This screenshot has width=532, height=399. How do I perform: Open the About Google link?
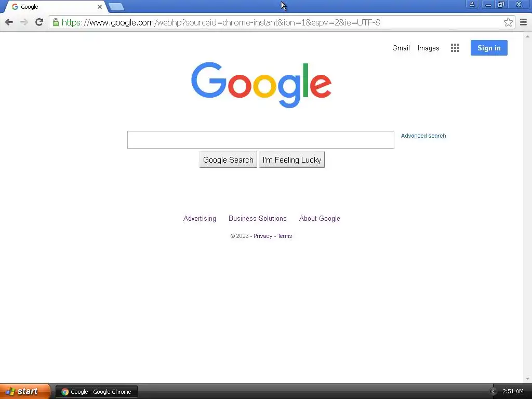pos(320,219)
